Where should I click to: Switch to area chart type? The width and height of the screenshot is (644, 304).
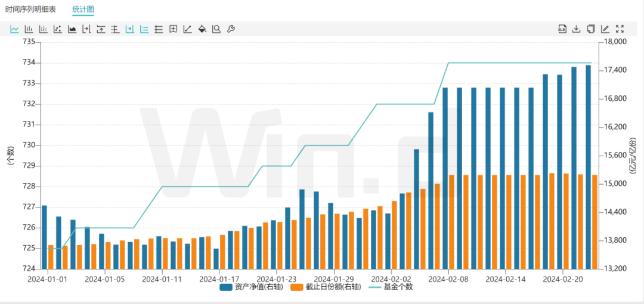72,29
